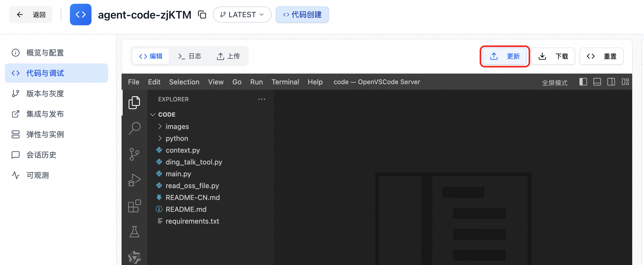Open requirements.txt file
The height and width of the screenshot is (265, 644).
click(x=211, y=221)
